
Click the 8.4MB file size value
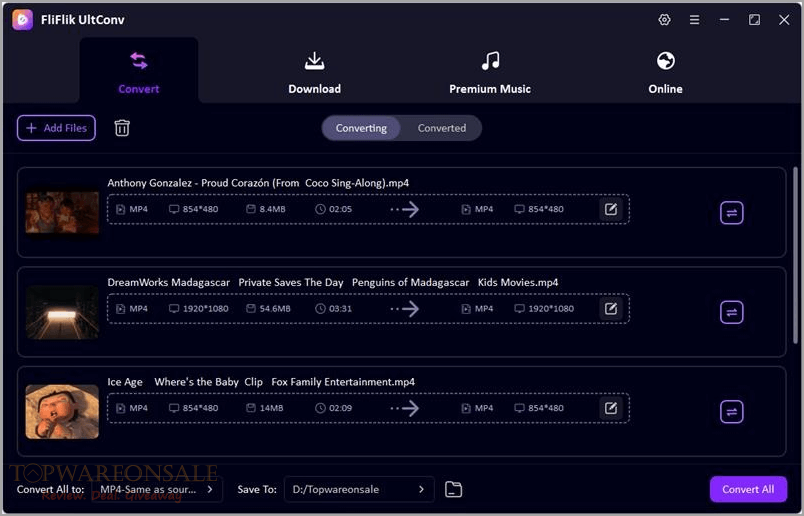[x=272, y=209]
